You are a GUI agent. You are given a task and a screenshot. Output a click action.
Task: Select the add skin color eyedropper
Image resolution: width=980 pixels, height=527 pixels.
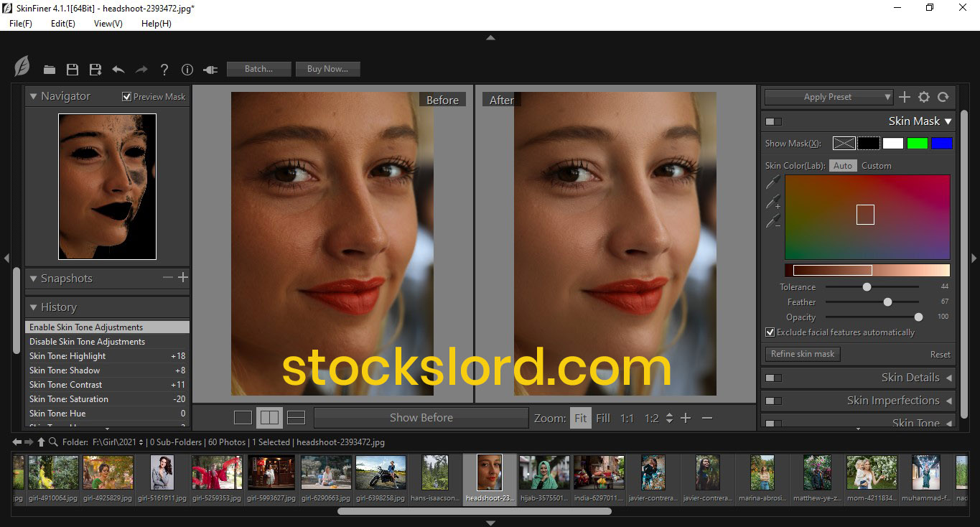773,202
